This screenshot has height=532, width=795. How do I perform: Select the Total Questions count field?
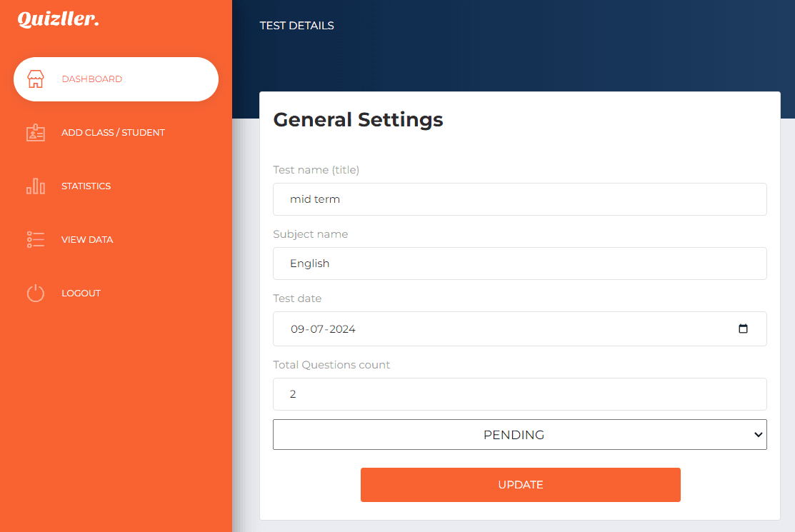520,394
